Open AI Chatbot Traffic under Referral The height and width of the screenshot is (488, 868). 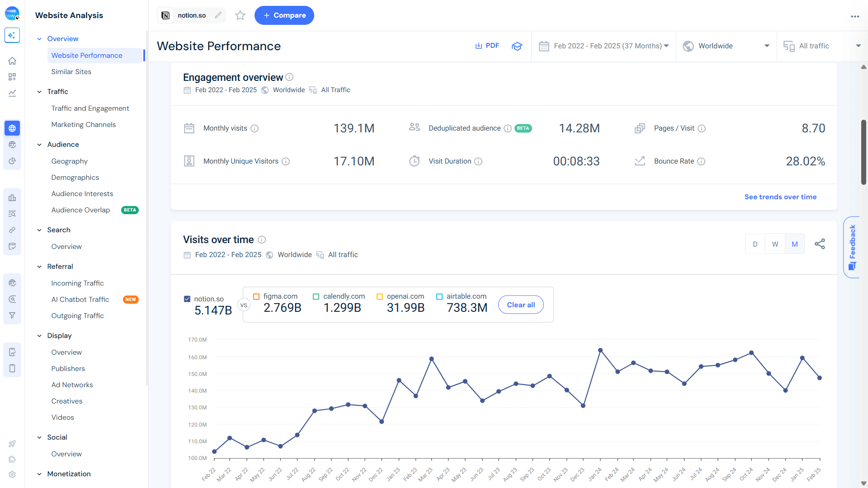point(80,299)
